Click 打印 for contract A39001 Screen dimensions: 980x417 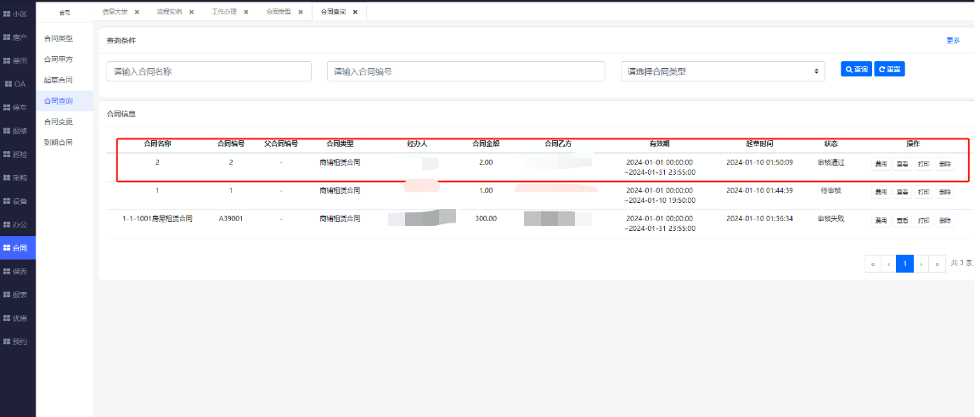tap(923, 221)
